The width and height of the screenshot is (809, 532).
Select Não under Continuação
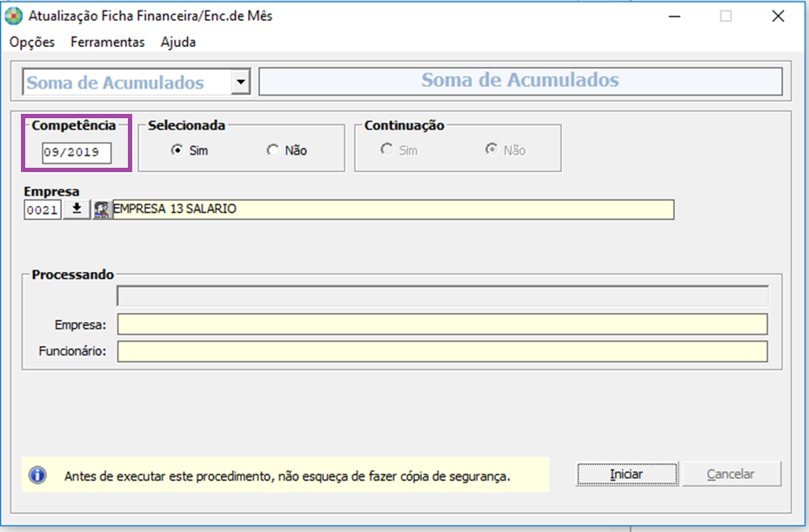(505, 150)
